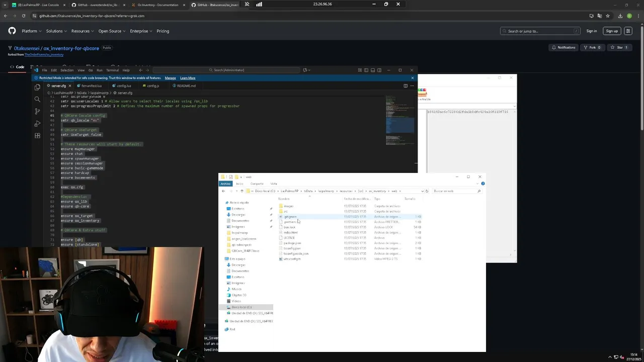Click GitHub Sign up button
This screenshot has width=644, height=362.
tap(612, 31)
